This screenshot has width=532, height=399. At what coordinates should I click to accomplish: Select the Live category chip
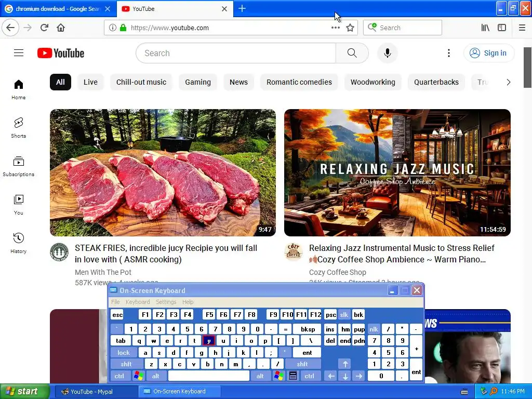click(90, 82)
